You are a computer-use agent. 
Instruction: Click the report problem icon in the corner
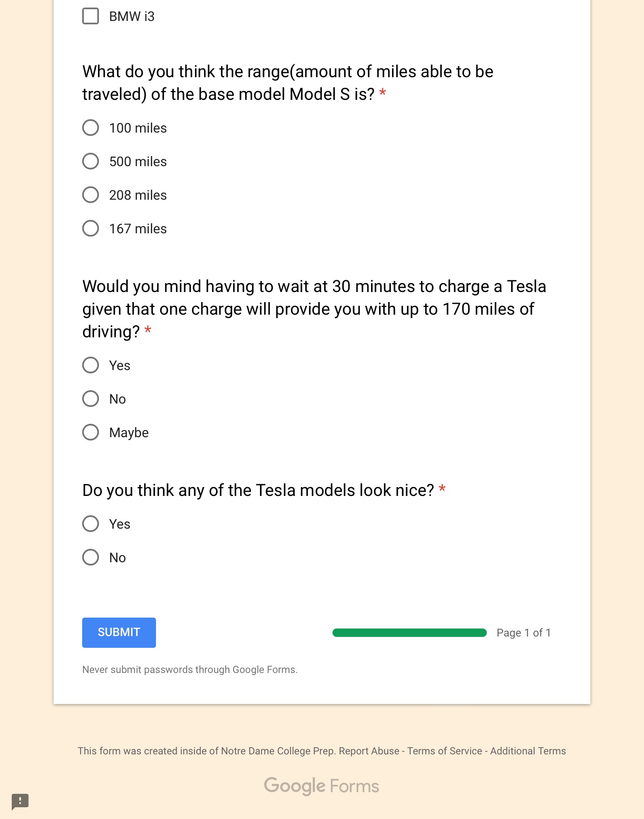click(x=20, y=802)
